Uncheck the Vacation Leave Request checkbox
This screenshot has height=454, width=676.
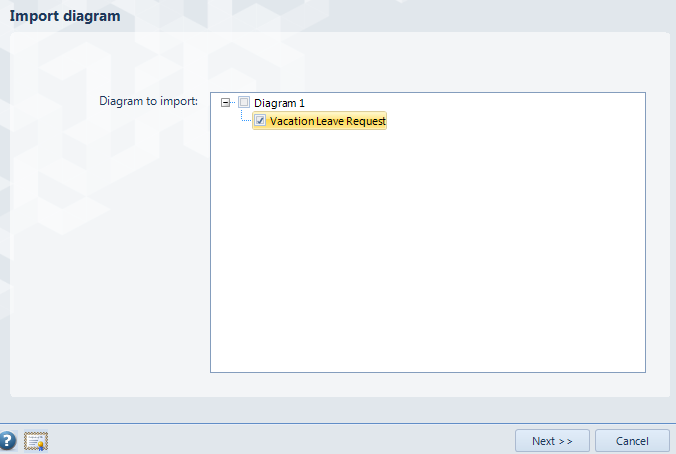[260, 121]
